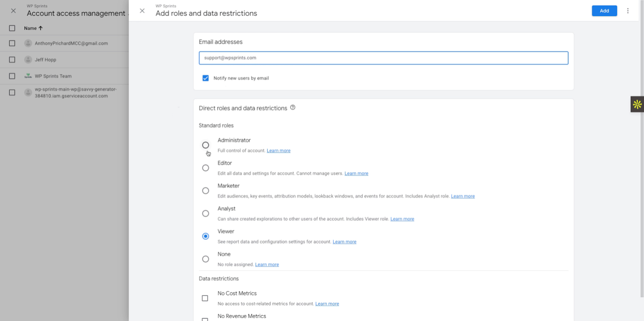Screen dimensions: 644x321
Task: Tick the select-all checkbox beside Name
Action: pos(12,28)
